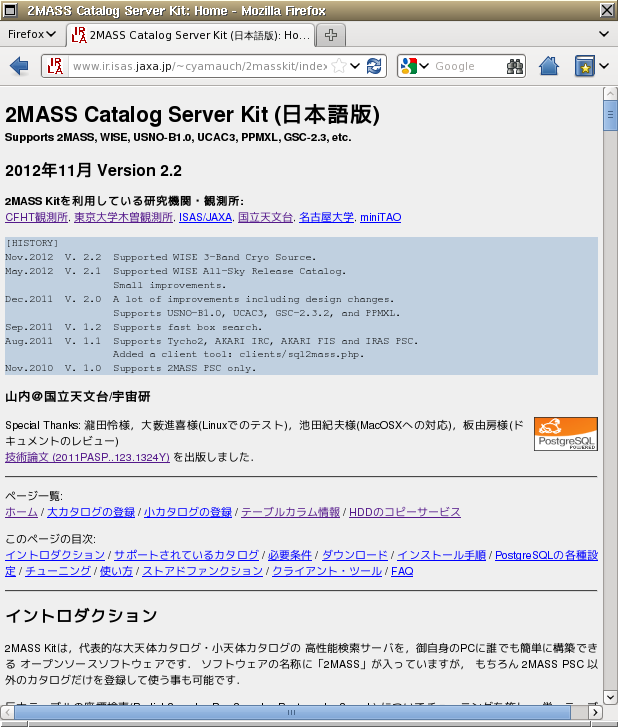Open the 東京大学木曽観測所 link
This screenshot has height=727, width=618.
(123, 217)
